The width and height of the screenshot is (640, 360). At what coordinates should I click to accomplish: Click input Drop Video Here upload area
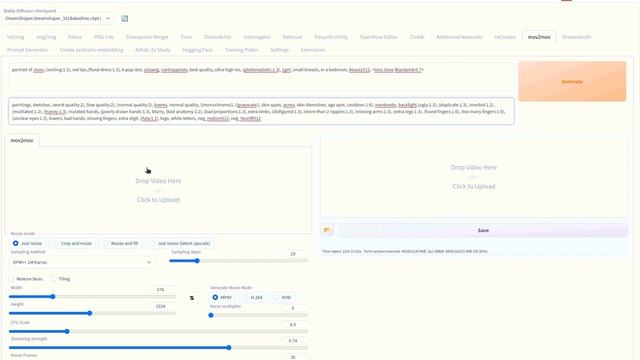tap(158, 190)
